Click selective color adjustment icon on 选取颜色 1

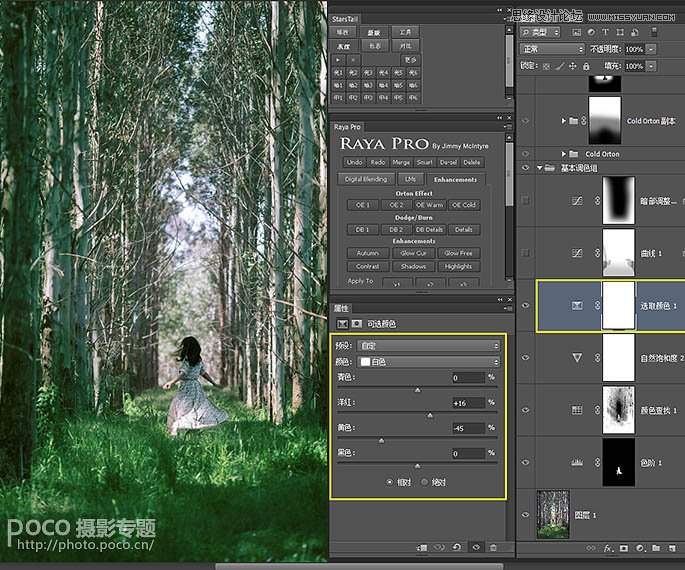click(577, 305)
